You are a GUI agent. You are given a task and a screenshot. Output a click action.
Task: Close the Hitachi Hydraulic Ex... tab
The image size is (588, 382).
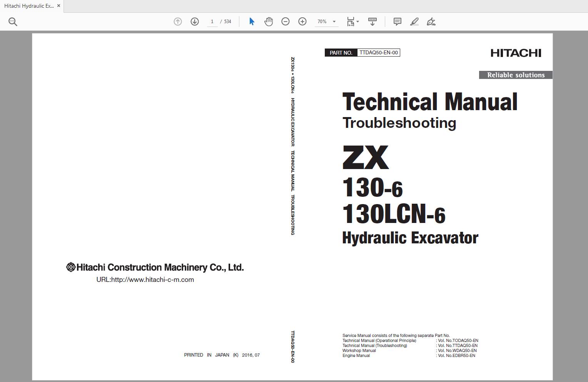[59, 6]
